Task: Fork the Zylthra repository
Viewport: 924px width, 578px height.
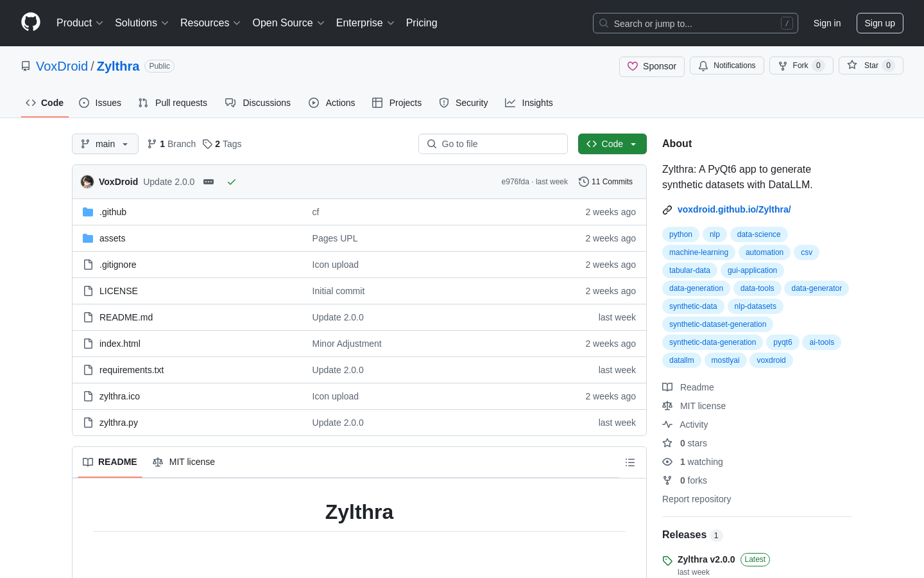Action: pyautogui.click(x=801, y=66)
